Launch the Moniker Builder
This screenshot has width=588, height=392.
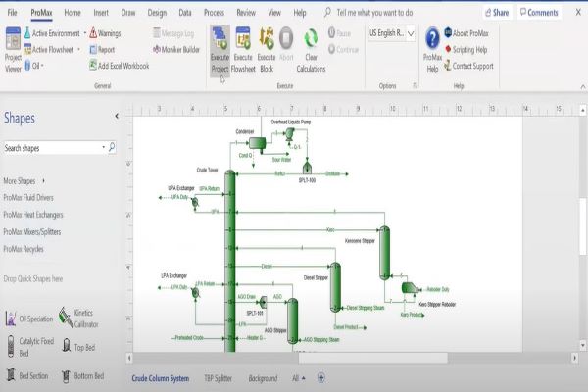(x=176, y=50)
